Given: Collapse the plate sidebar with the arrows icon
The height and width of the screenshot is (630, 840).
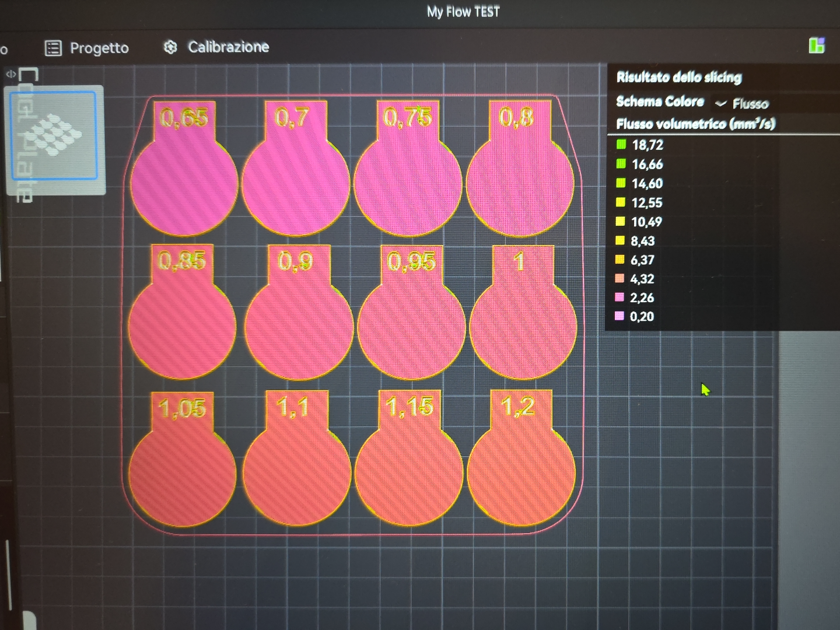Looking at the screenshot, I should tap(10, 74).
